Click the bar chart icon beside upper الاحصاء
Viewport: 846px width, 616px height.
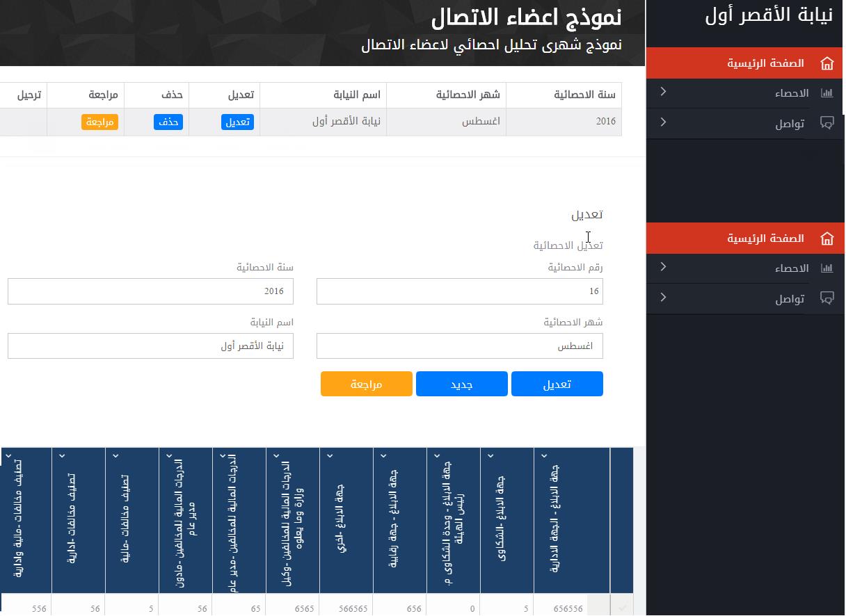tap(827, 93)
